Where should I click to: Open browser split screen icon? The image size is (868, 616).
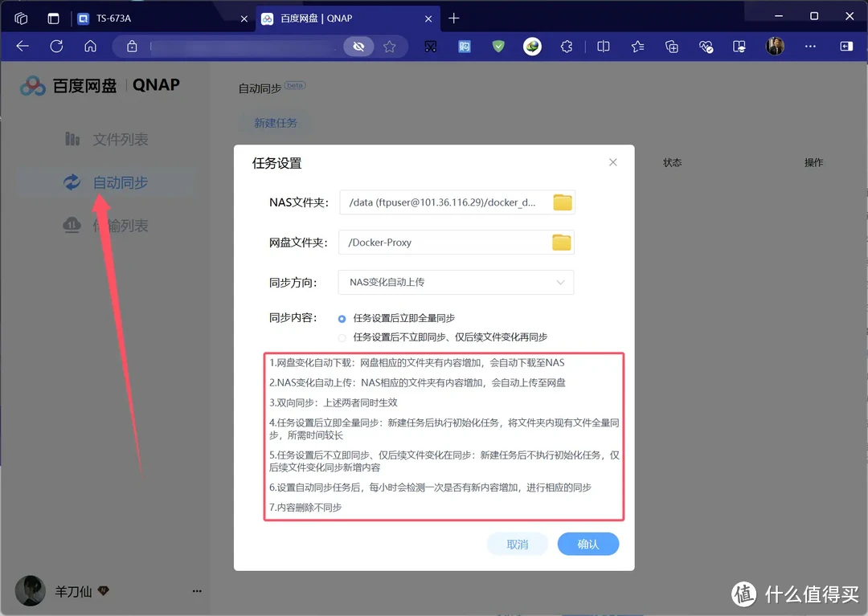point(603,47)
